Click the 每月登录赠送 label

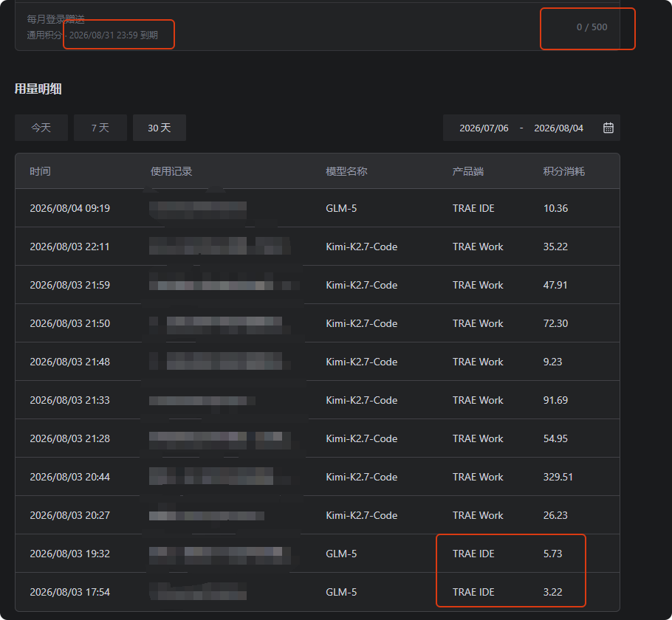click(x=55, y=19)
